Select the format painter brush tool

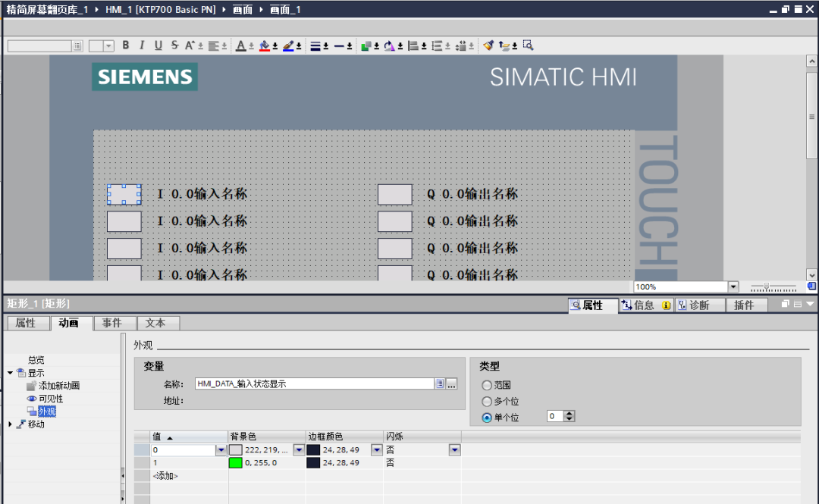488,45
